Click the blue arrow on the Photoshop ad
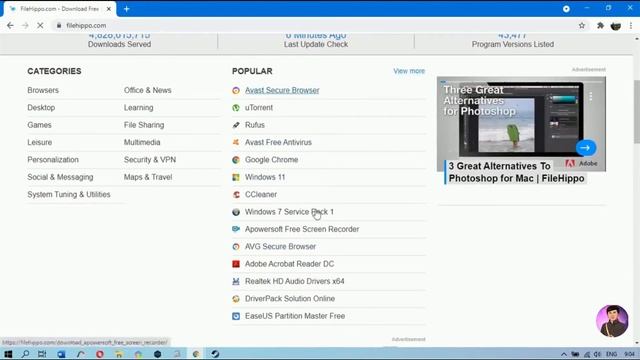Image resolution: width=640 pixels, height=360 pixels. [586, 148]
